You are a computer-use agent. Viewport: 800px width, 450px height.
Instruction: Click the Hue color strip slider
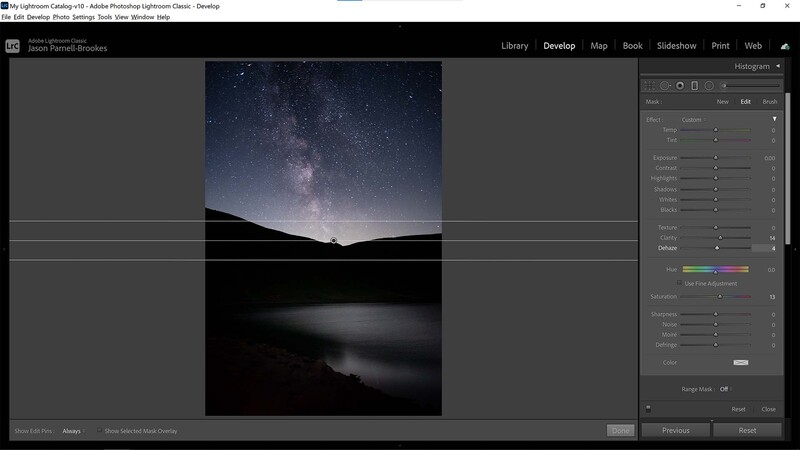tap(715, 269)
